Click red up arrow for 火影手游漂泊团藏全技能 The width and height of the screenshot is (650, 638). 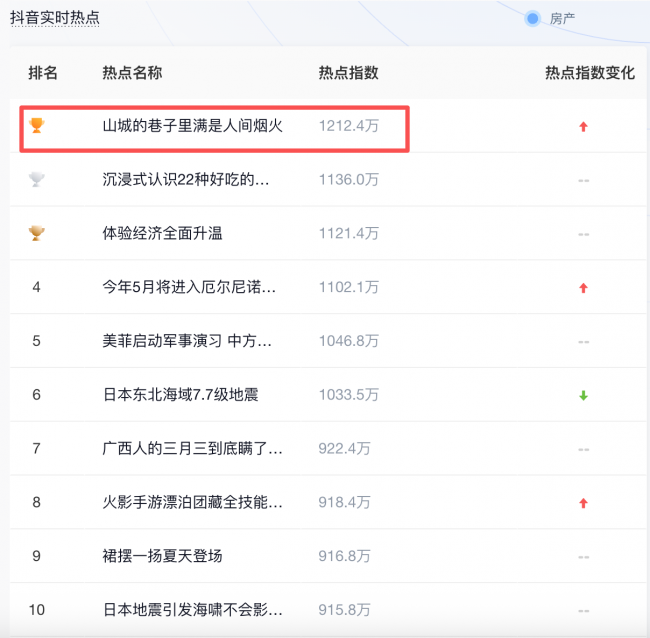(583, 503)
